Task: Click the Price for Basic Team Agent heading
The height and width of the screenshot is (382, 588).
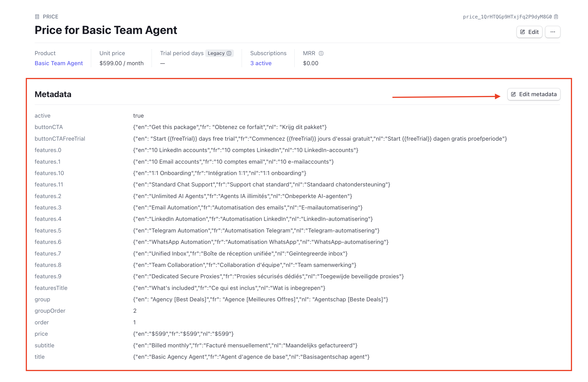Action: point(106,30)
